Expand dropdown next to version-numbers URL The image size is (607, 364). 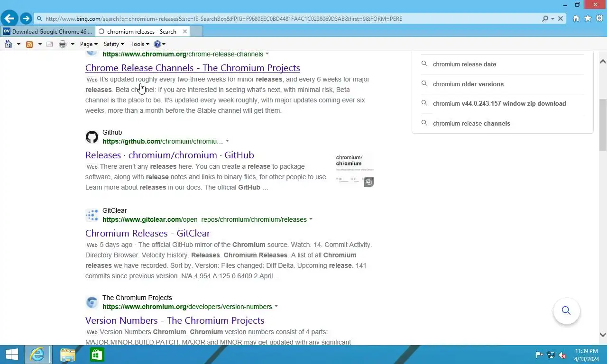276,307
